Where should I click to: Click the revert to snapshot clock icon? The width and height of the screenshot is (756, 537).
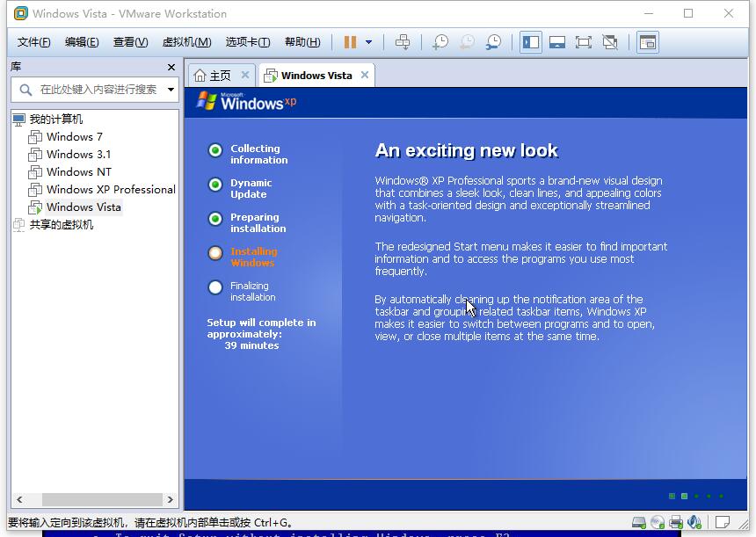(467, 42)
